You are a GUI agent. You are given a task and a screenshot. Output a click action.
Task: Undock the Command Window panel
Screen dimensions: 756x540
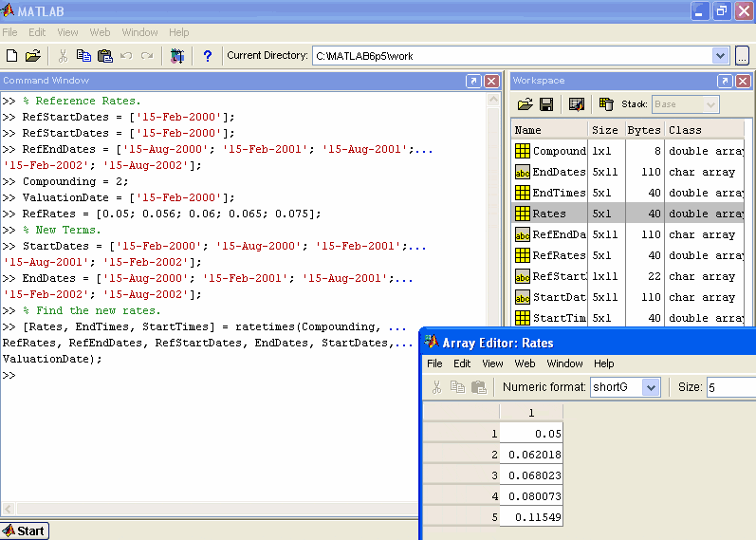click(x=473, y=81)
